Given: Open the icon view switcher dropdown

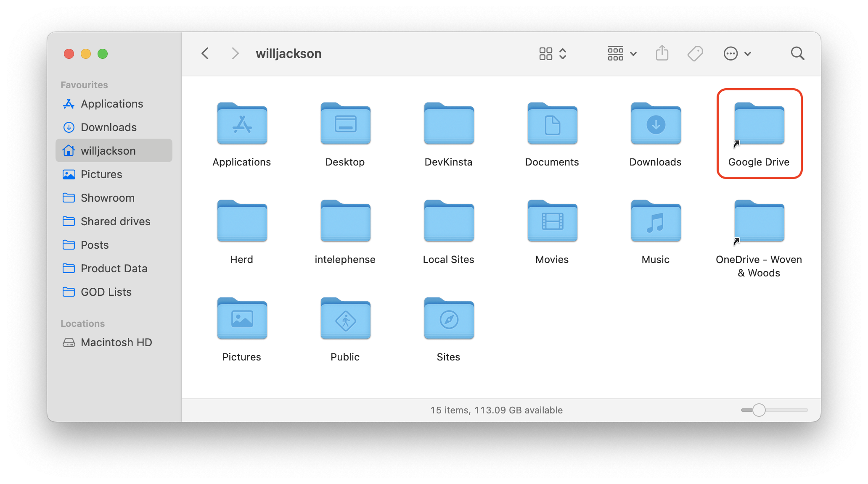Looking at the screenshot, I should (x=553, y=53).
